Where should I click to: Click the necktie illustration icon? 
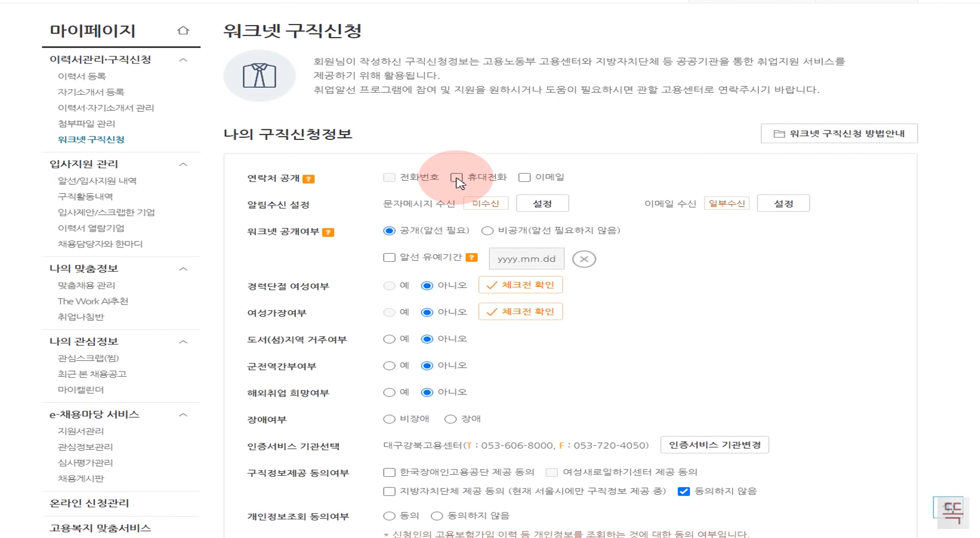[259, 75]
